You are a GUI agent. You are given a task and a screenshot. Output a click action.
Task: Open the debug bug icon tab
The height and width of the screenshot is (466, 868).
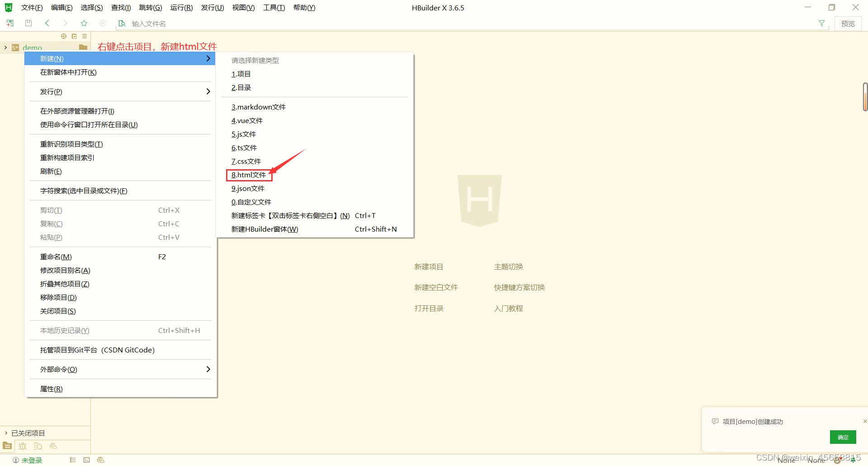23,446
